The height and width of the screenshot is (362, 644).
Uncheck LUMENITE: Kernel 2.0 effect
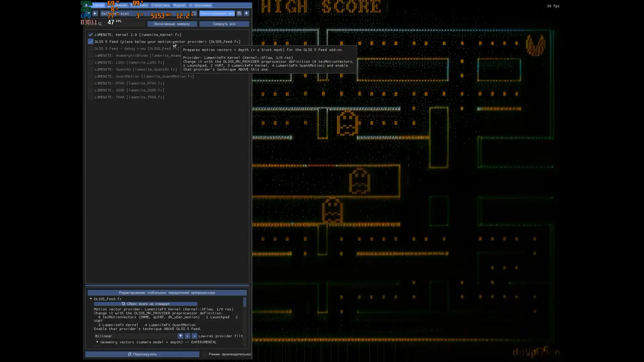(x=90, y=35)
